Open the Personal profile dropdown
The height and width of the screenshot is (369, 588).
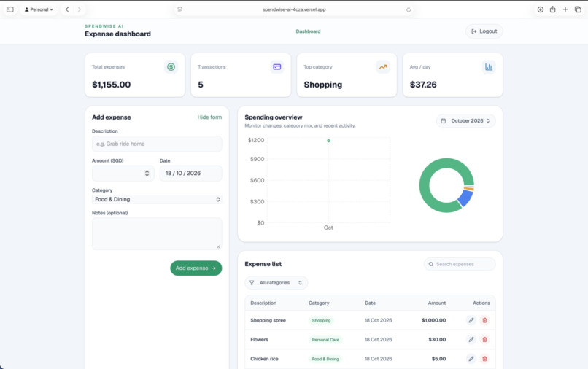pyautogui.click(x=39, y=9)
